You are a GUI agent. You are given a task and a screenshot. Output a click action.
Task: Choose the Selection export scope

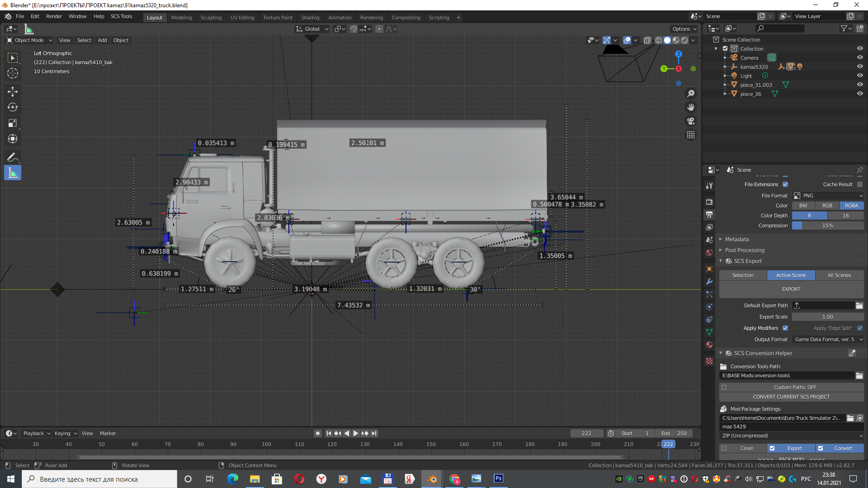coord(743,275)
